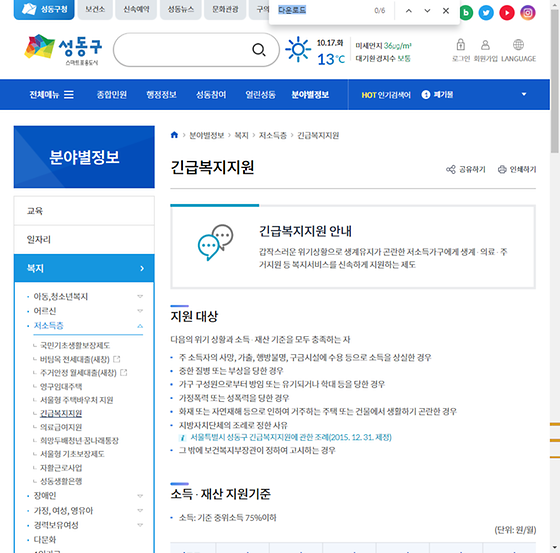
Task: Click the external link icon next to 주거안정 월세대출
Action: click(x=124, y=373)
